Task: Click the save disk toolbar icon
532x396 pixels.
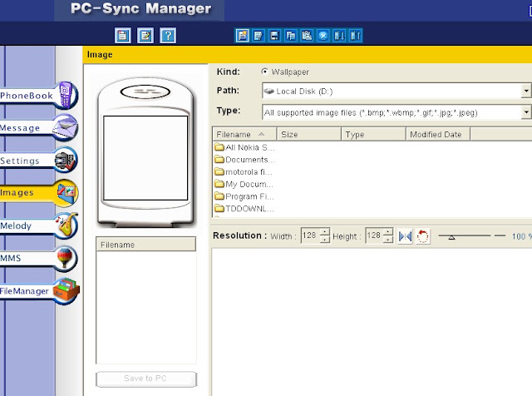Action: 274,35
